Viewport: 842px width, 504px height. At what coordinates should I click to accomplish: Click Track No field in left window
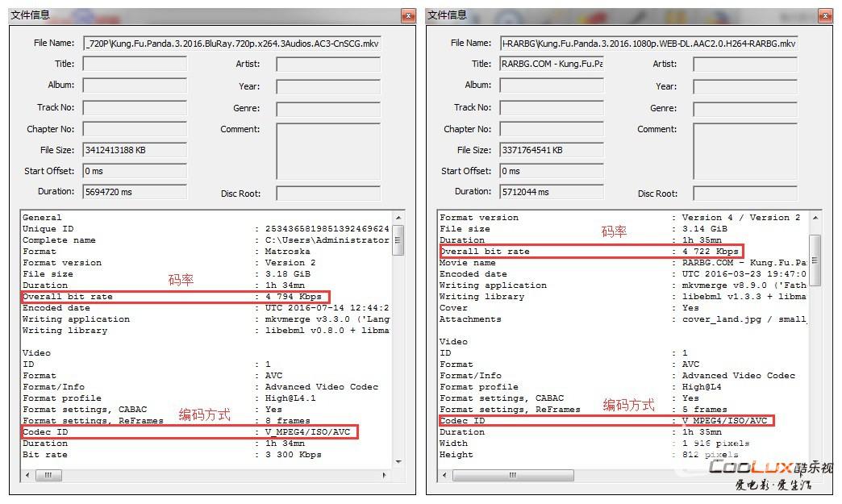coord(135,107)
